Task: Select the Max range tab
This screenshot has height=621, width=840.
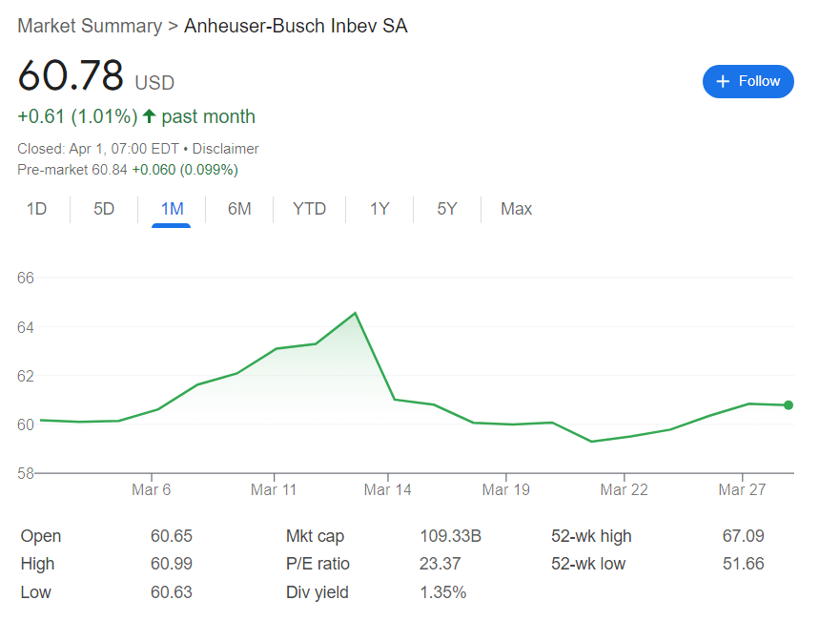Action: click(x=517, y=209)
